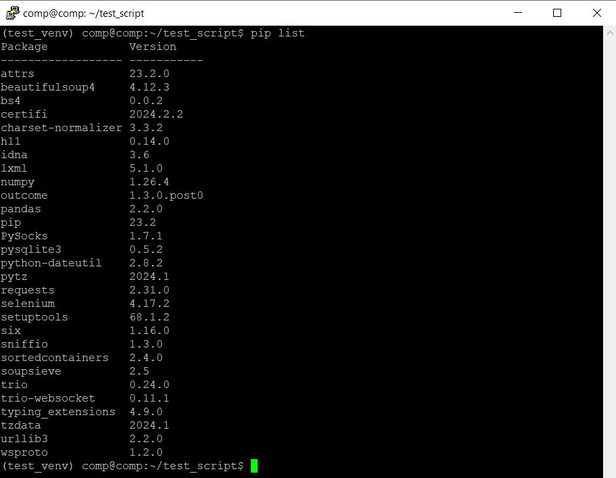Click version '1.26.4' of numpy
The width and height of the screenshot is (616, 478).
[149, 182]
